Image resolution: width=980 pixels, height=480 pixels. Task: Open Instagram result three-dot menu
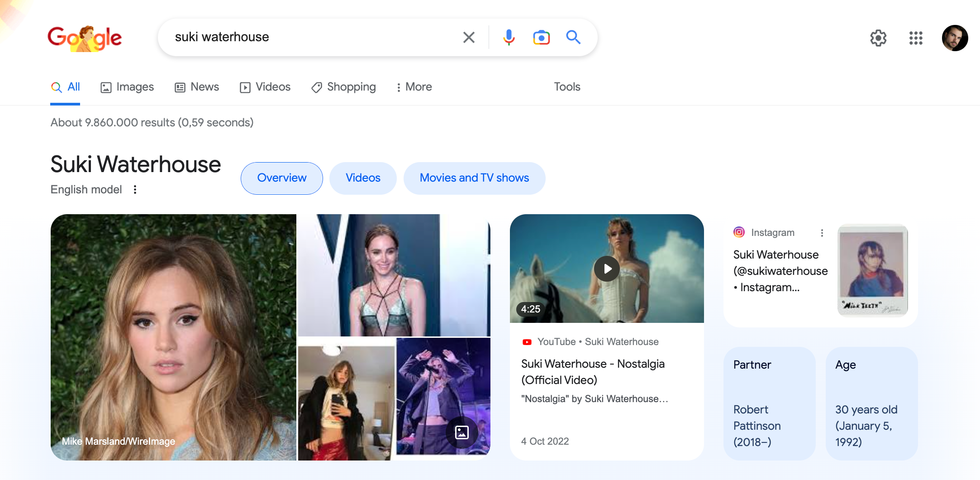(x=822, y=233)
